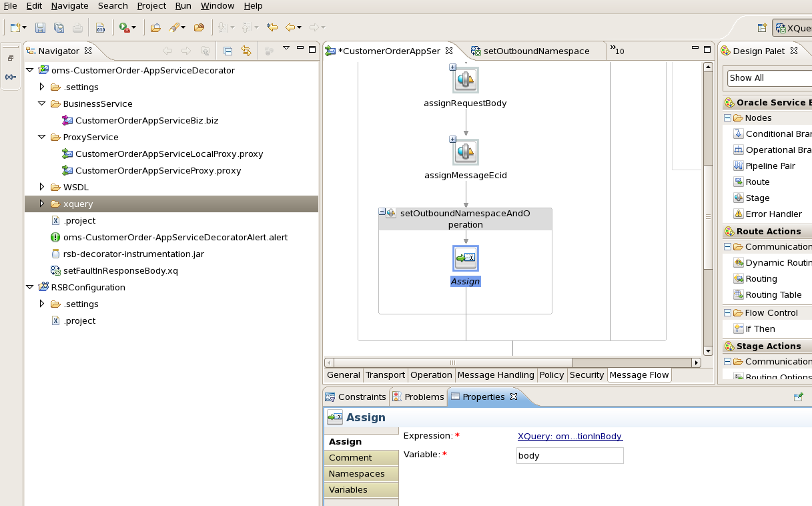Expand the WSDL folder
Image resolution: width=812 pixels, height=506 pixels.
coord(41,187)
